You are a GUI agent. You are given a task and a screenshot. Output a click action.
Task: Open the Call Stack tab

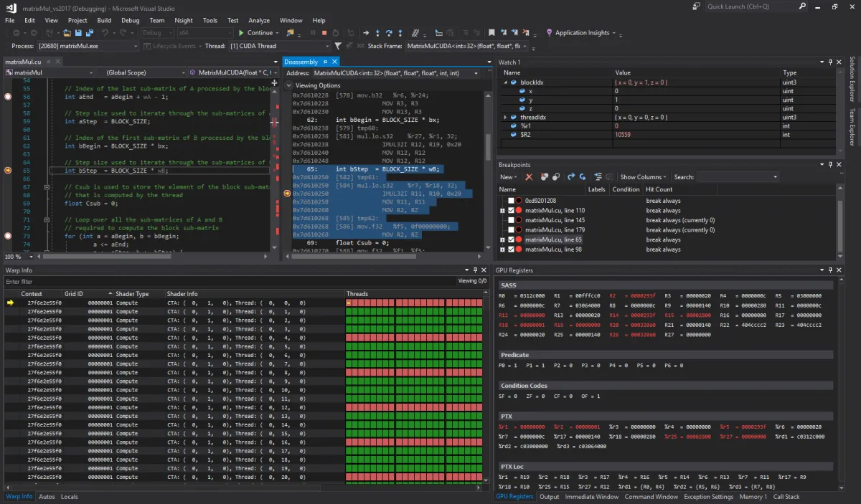click(786, 497)
